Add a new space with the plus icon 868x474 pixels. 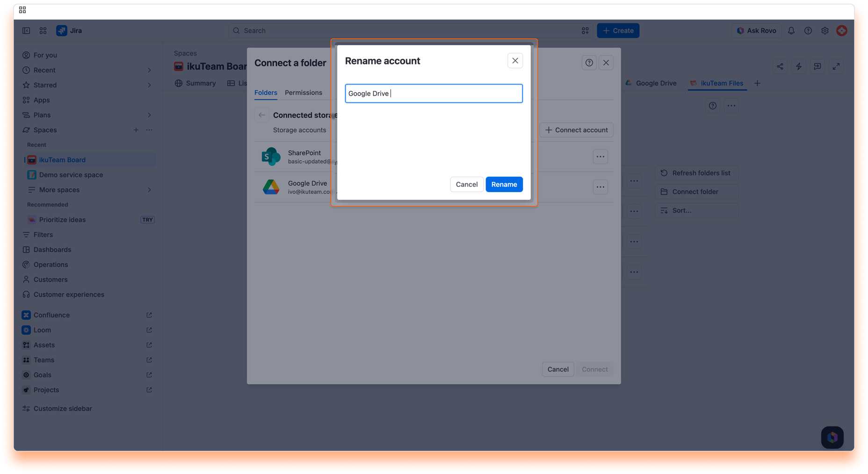tap(136, 130)
